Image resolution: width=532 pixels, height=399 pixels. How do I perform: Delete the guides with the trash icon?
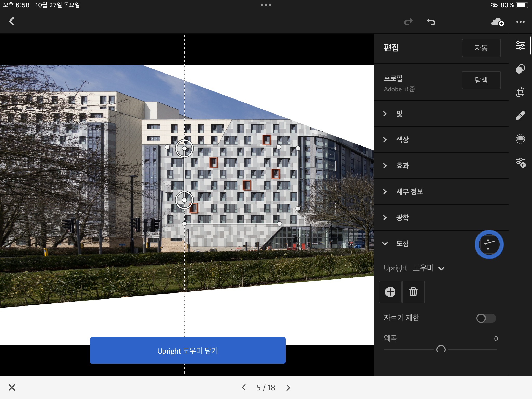click(413, 292)
